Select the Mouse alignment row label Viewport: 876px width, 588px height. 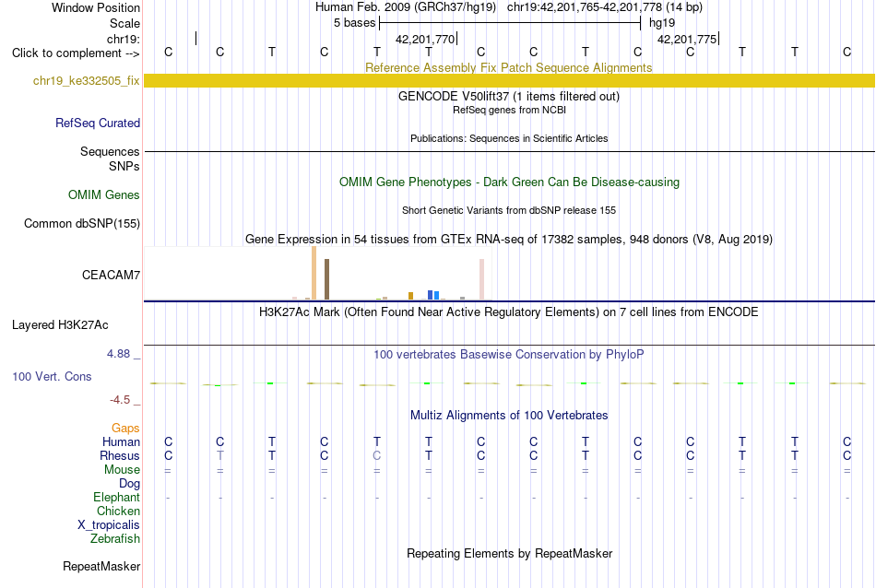click(x=122, y=470)
